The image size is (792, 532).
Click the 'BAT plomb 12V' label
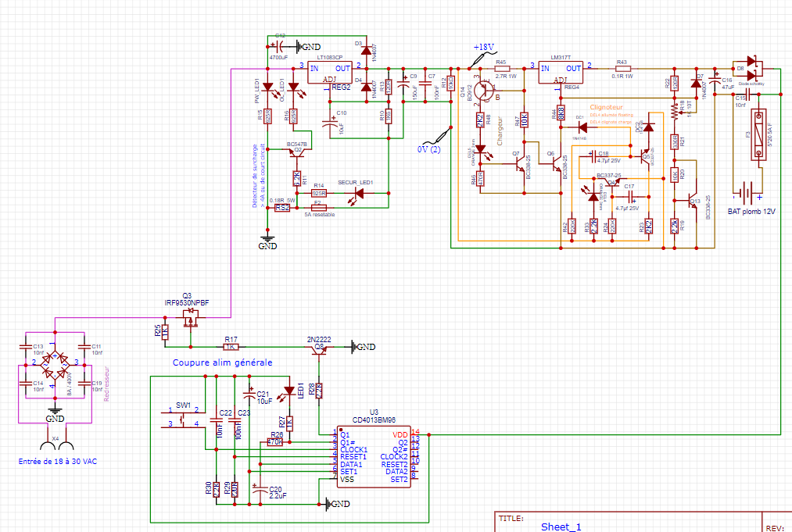pyautogui.click(x=751, y=212)
